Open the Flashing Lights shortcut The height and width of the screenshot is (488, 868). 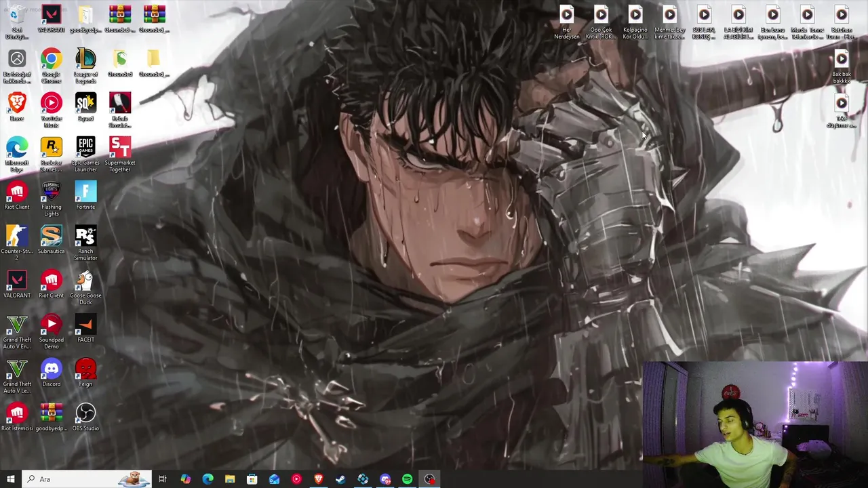pos(51,199)
